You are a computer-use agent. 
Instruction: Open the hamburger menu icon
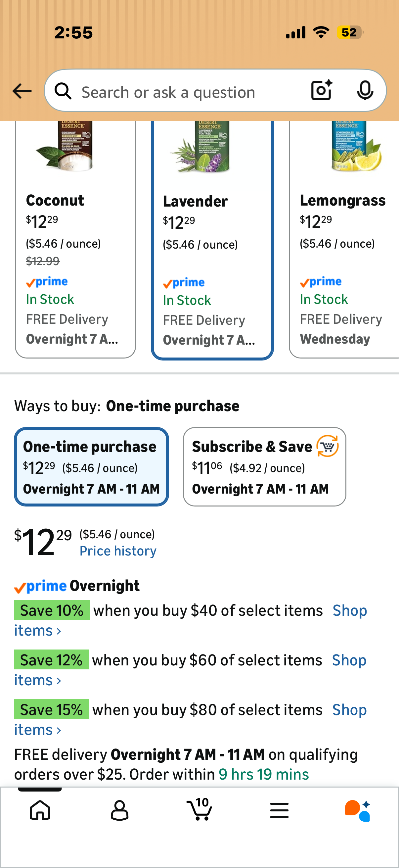279,810
